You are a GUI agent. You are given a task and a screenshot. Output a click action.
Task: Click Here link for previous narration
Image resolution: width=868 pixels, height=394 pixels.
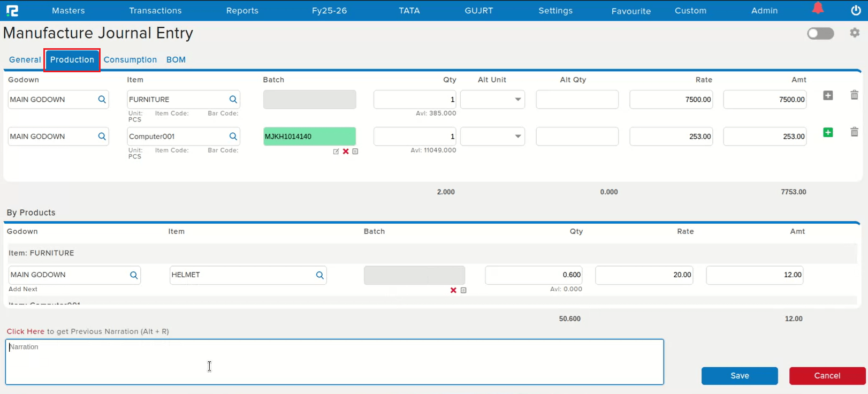tap(25, 331)
